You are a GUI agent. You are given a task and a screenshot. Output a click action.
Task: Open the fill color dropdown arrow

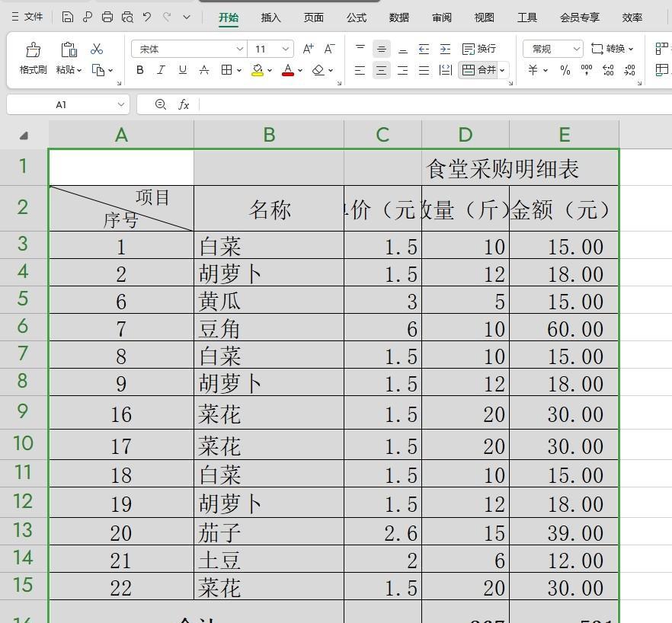[270, 70]
